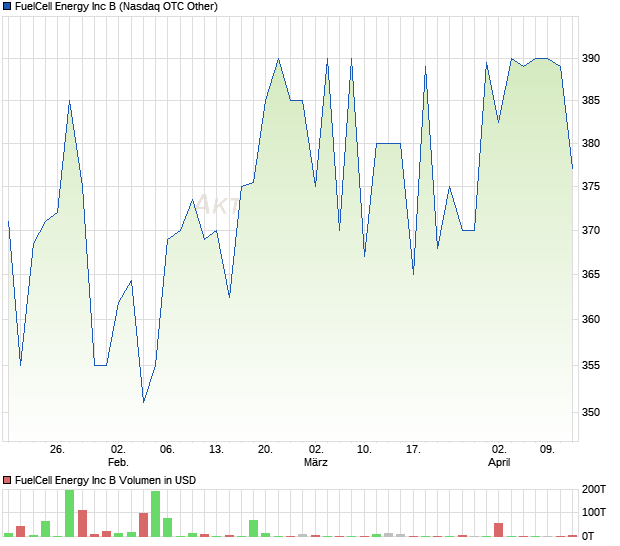The width and height of the screenshot is (620, 546).
Task: Click the 360 price axis label
Action: pyautogui.click(x=590, y=319)
